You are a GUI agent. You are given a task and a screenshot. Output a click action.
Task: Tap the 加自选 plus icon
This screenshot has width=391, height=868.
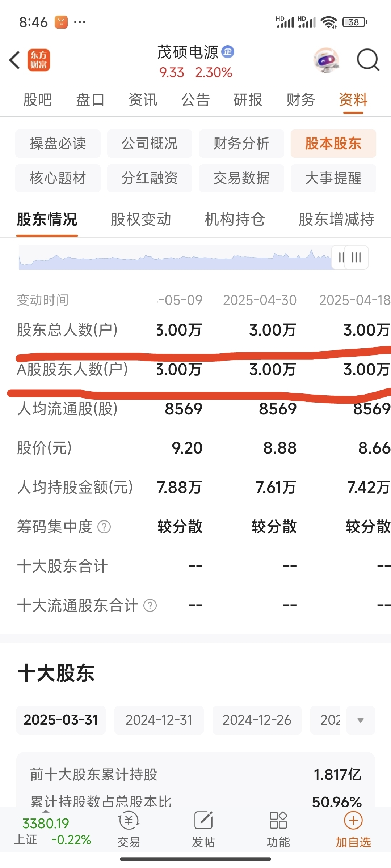[353, 820]
